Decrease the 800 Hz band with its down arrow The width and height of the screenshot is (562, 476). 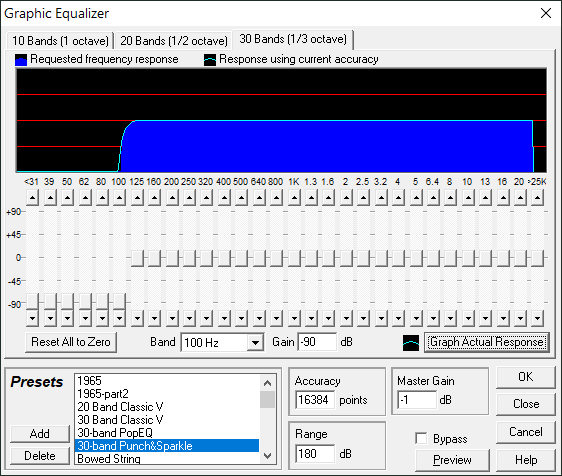pos(276,318)
